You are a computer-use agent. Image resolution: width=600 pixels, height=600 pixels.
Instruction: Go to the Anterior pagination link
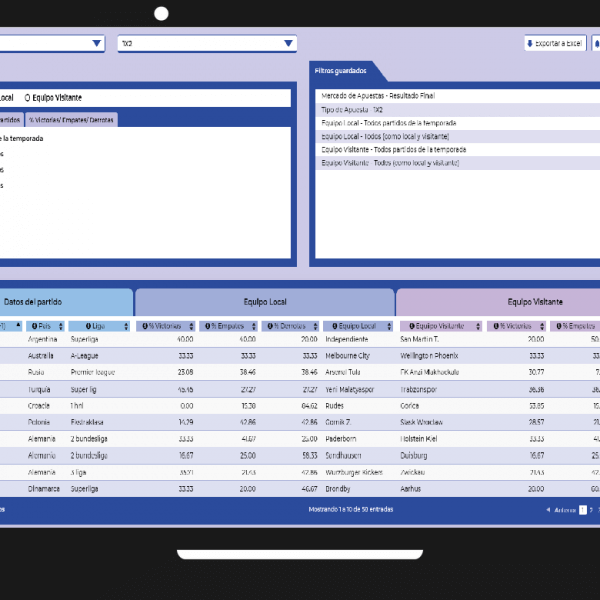point(564,509)
